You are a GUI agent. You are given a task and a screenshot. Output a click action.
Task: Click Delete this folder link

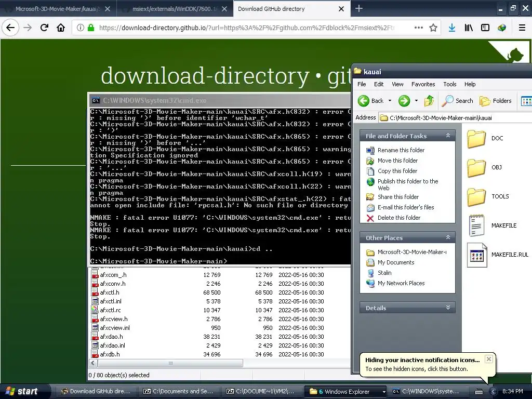399,218
